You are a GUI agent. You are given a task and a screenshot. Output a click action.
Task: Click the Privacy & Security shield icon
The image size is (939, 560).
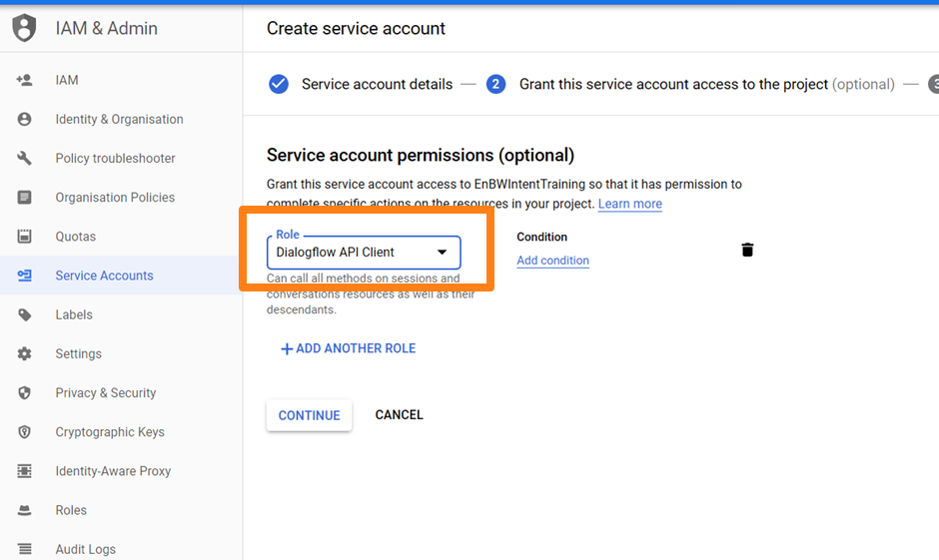pos(25,392)
